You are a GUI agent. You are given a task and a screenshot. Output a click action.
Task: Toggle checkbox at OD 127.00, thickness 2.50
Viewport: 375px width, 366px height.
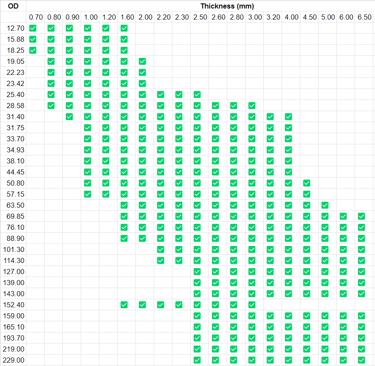pyautogui.click(x=197, y=272)
